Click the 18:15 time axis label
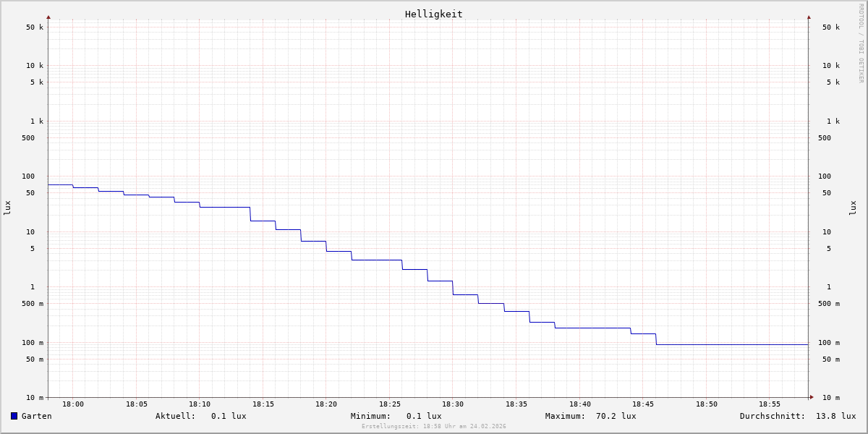 [263, 404]
